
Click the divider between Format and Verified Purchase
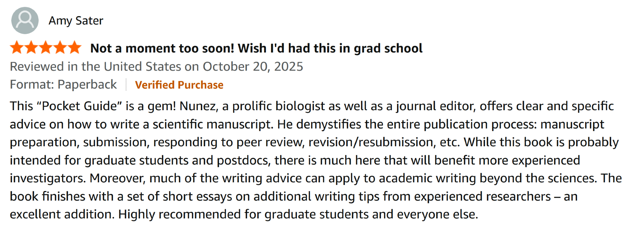pos(126,84)
